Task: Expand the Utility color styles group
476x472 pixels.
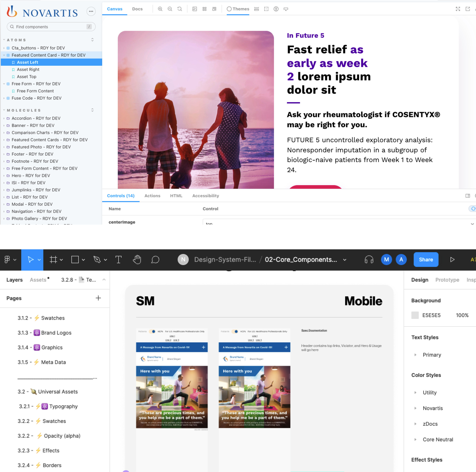Action: (415, 392)
